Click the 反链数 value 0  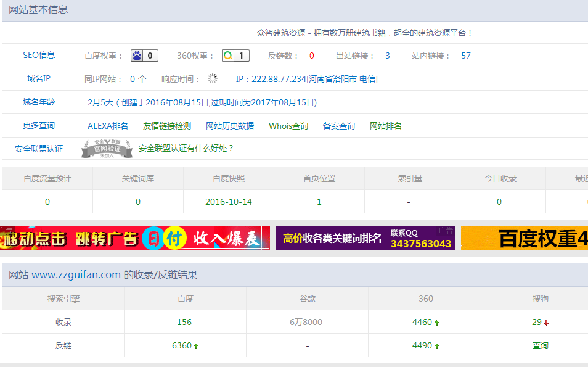coord(312,56)
